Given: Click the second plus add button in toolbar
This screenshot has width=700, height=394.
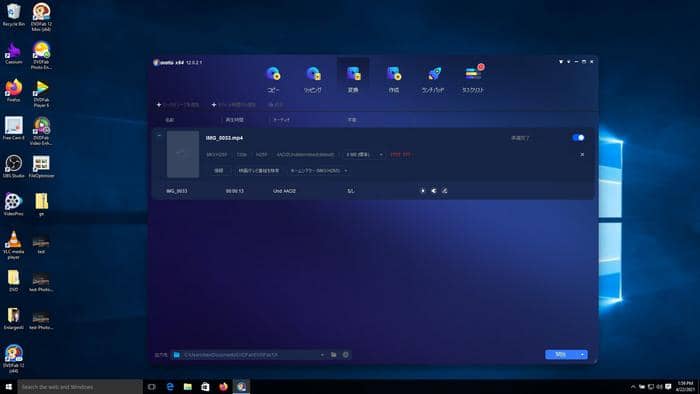Looking at the screenshot, I should click(x=233, y=105).
